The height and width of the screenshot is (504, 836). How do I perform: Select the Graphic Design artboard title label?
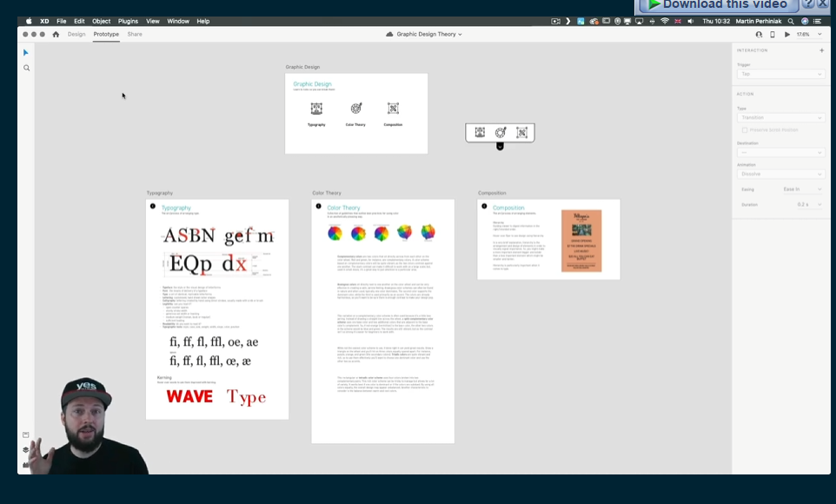[x=302, y=67]
